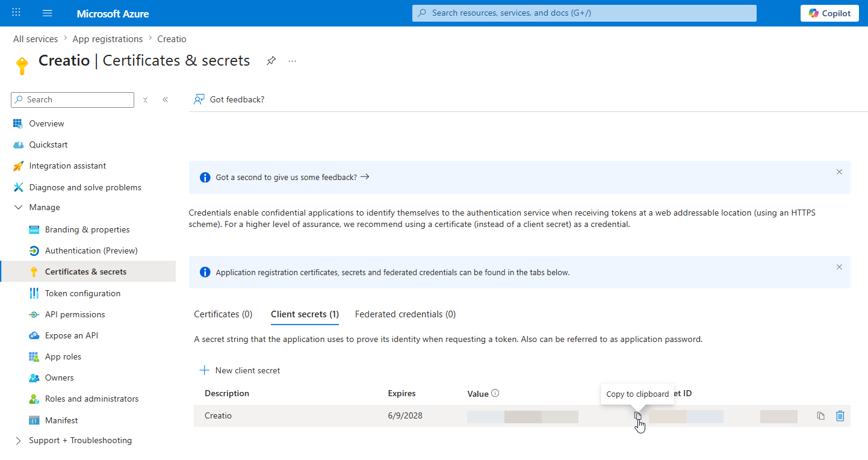Click the Microsoft Azure home logo
868x460 pixels.
pos(113,13)
